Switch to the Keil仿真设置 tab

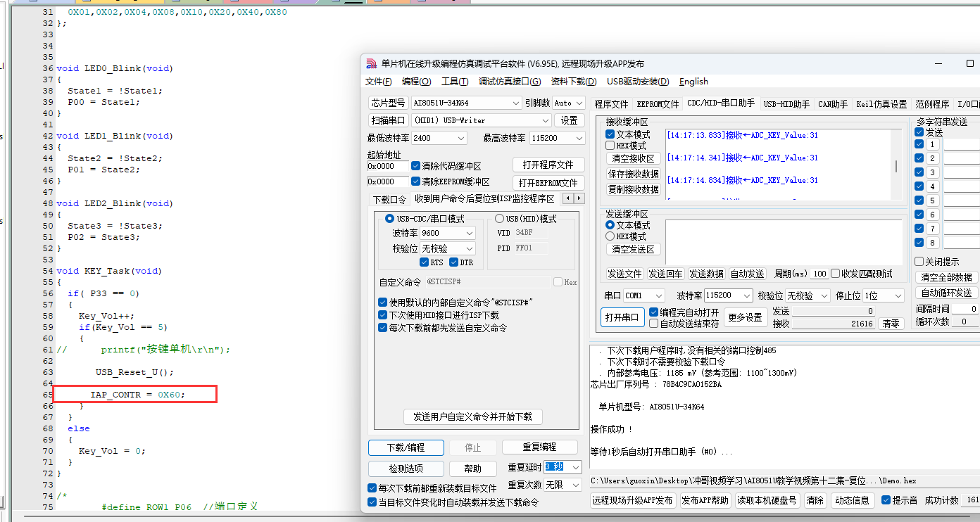coord(881,104)
